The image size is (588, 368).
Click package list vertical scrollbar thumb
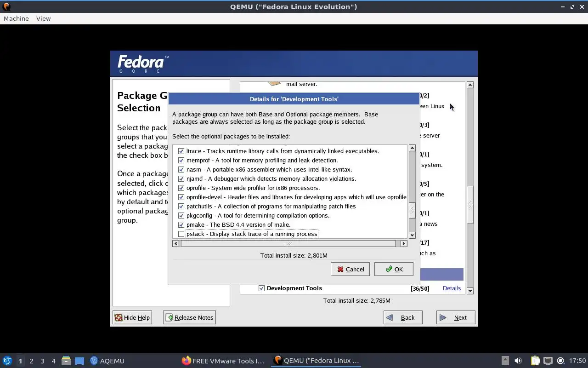412,211
